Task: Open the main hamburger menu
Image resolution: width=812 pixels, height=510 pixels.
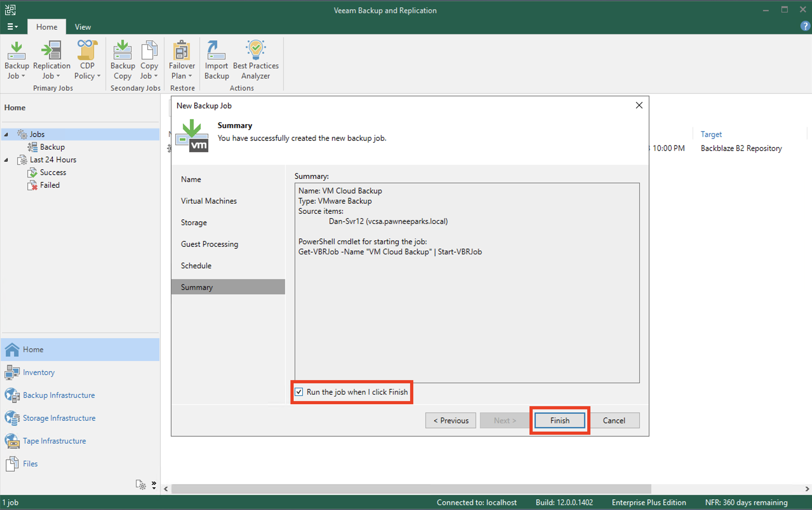Action: click(12, 27)
